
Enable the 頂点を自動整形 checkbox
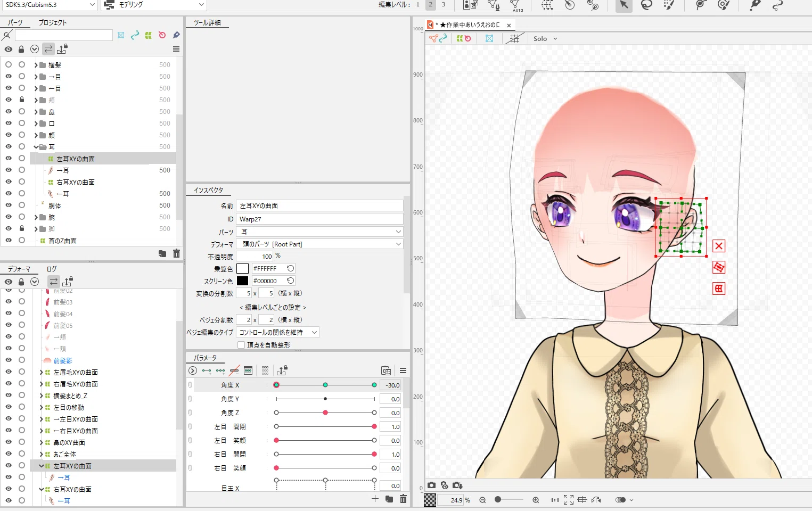coord(241,345)
